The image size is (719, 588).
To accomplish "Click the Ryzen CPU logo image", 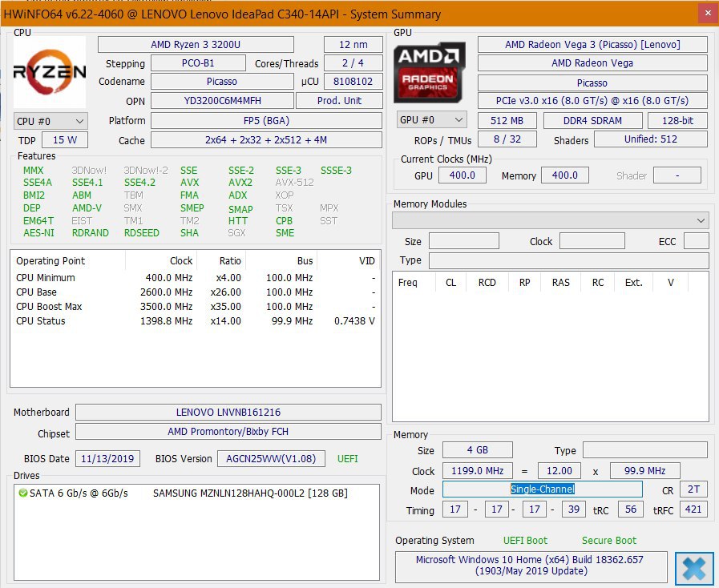I will tap(50, 72).
